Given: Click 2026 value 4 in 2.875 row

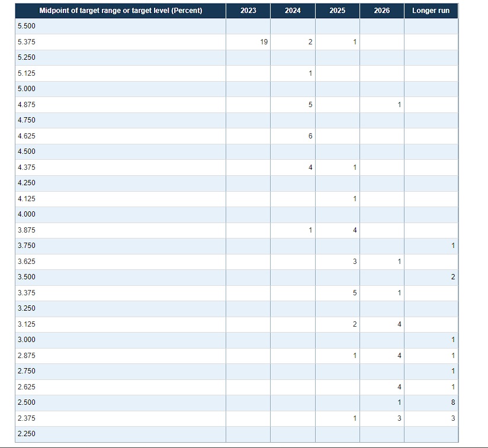Looking at the screenshot, I should click(x=399, y=356).
